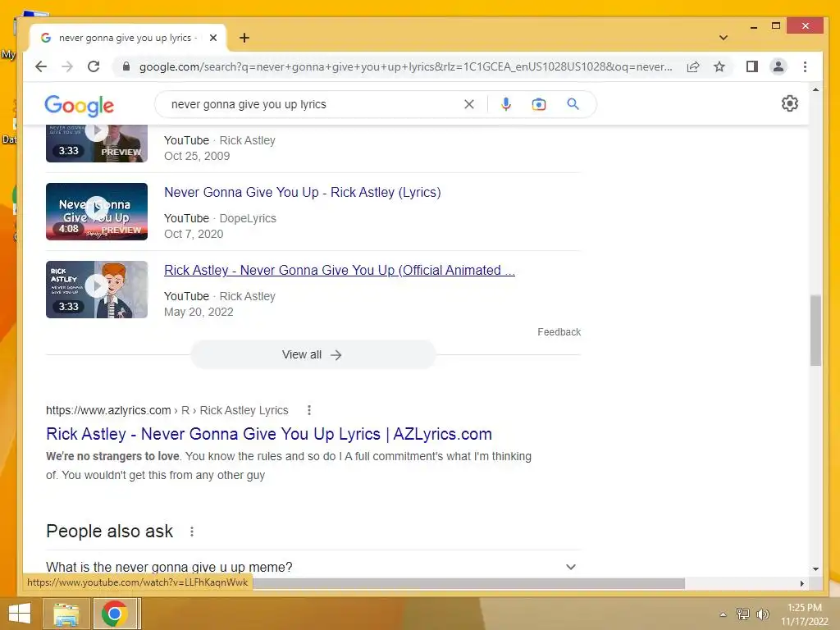
Task: Open the tab search dropdown arrow
Action: (x=724, y=38)
